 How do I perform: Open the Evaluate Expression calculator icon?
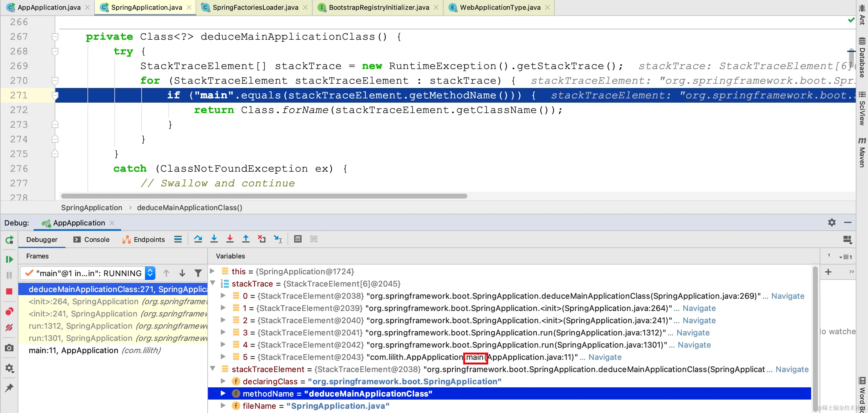(x=298, y=239)
